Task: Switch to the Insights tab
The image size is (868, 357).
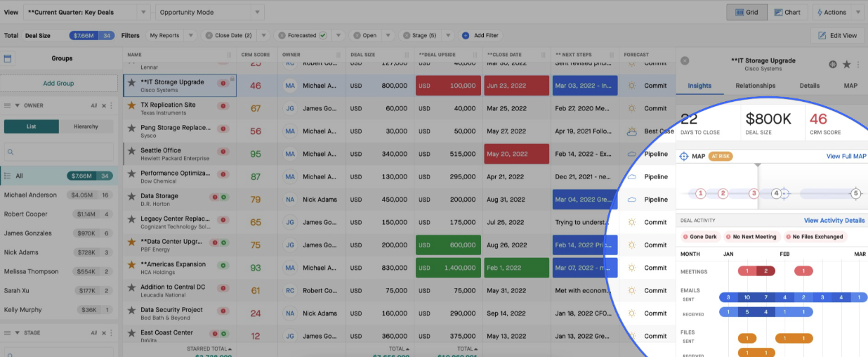Action: [699, 86]
